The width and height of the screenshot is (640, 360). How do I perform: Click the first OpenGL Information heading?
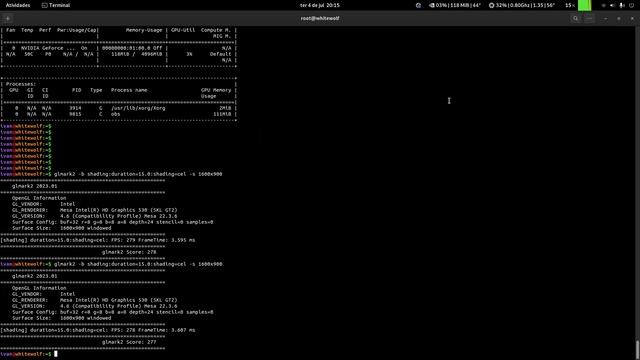point(39,198)
